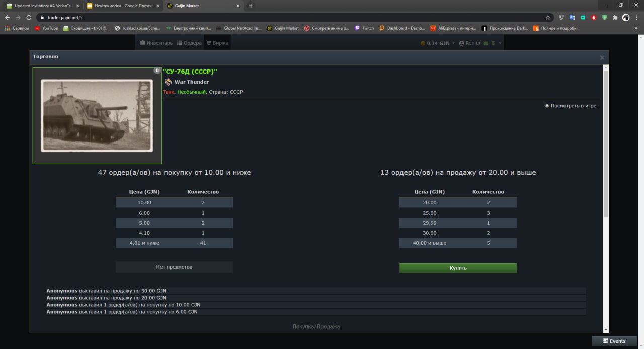Screen dimensions: 644x349
Task: Click the Нет предметов button
Action: point(174,267)
